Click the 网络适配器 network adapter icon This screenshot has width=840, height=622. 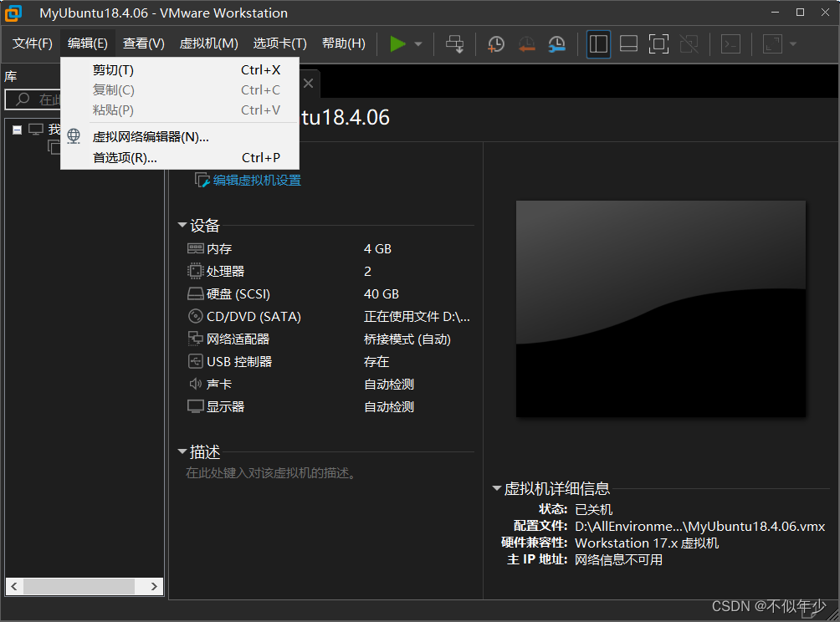(196, 339)
